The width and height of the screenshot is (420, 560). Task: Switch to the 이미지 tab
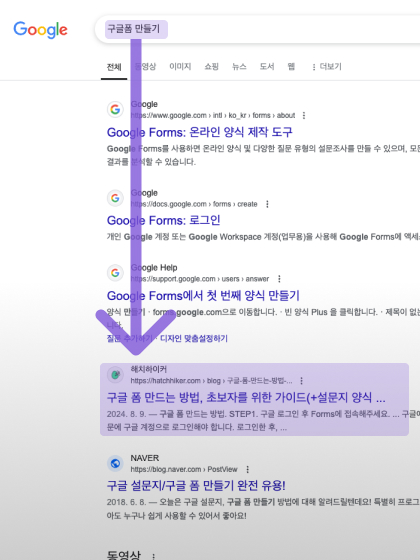click(x=180, y=66)
